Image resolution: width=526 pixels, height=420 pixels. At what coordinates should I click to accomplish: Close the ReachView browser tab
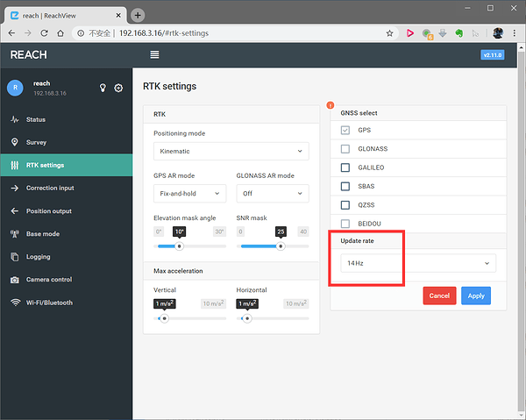pyautogui.click(x=118, y=16)
